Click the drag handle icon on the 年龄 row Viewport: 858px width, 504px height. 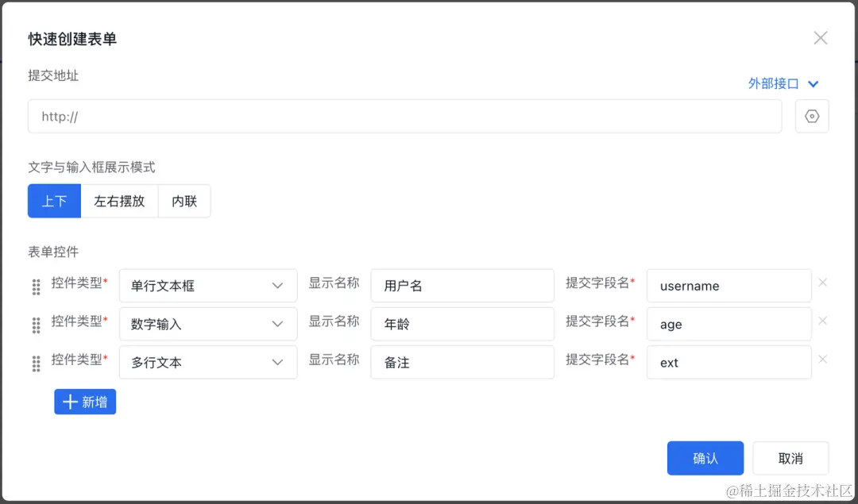click(x=36, y=325)
